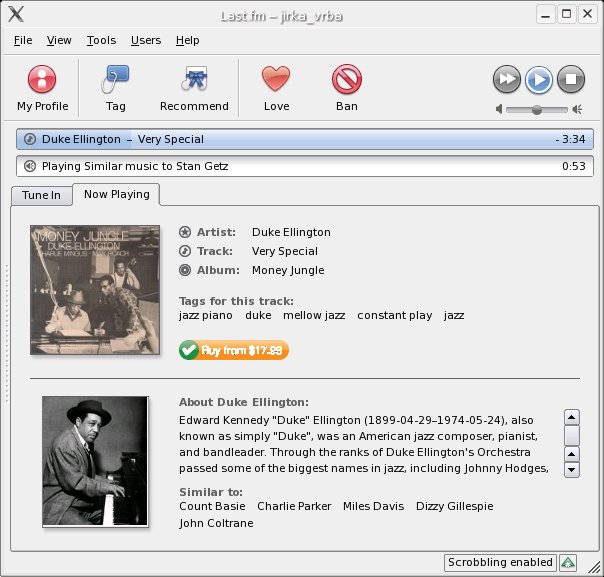Open similar artist Dizzy Gillespie

pyautogui.click(x=455, y=507)
